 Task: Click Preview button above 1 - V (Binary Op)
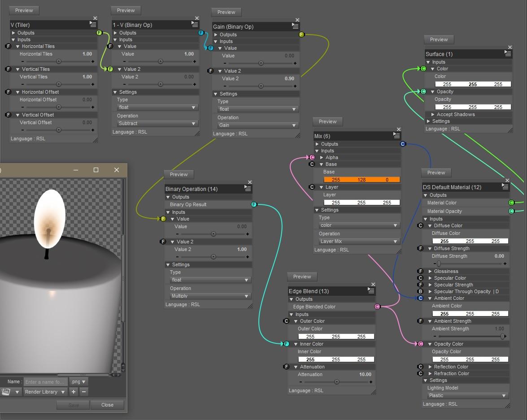tap(126, 10)
